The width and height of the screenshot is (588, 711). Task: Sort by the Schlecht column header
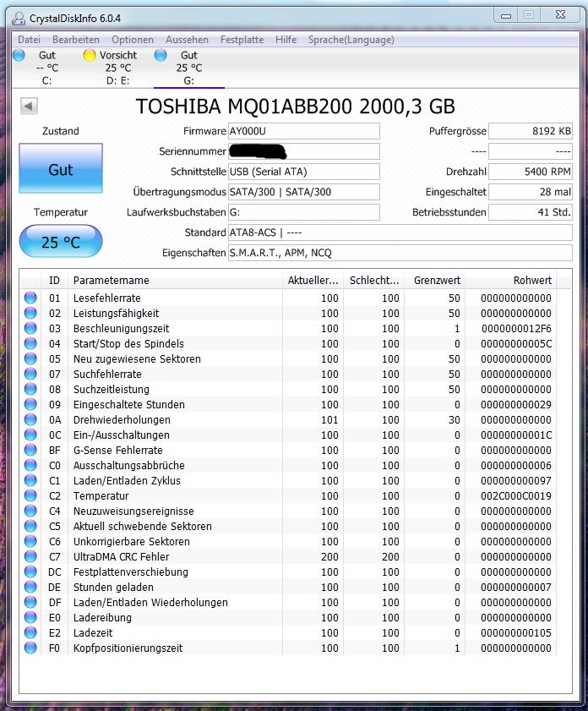[373, 280]
